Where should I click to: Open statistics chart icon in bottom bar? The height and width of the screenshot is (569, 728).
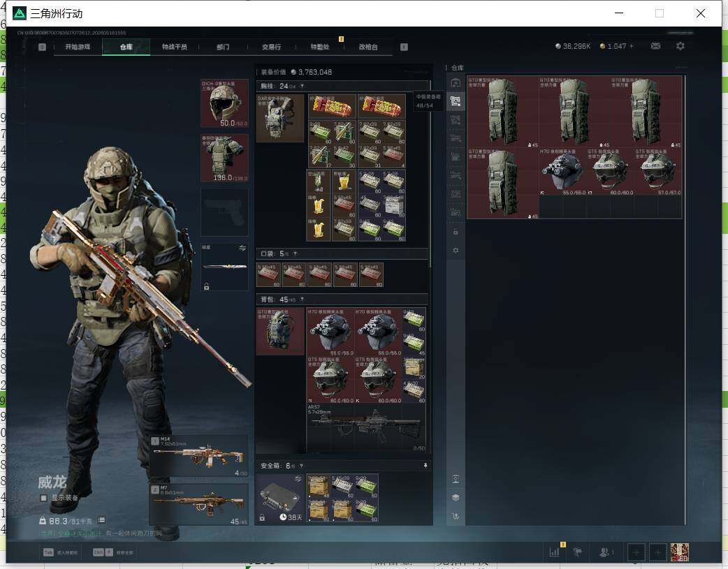(x=554, y=552)
